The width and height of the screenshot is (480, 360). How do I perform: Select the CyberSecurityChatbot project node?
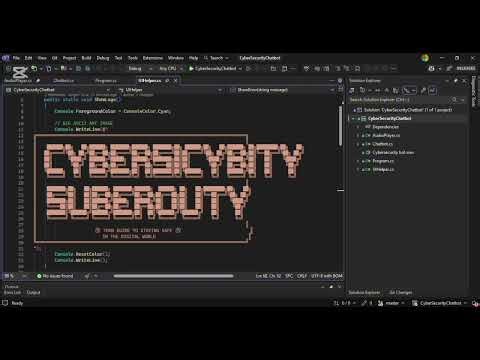click(x=389, y=118)
